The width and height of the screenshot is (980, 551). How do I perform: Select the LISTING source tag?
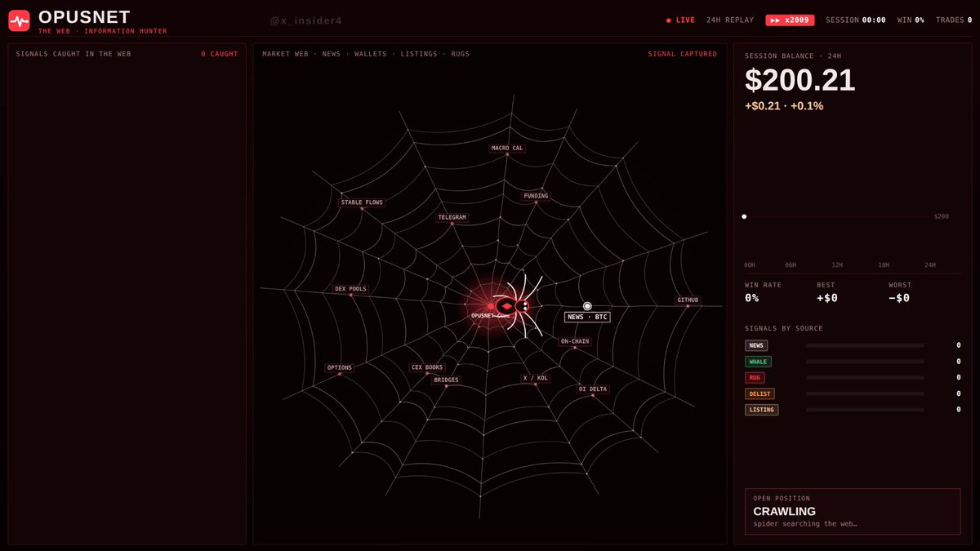(x=761, y=410)
